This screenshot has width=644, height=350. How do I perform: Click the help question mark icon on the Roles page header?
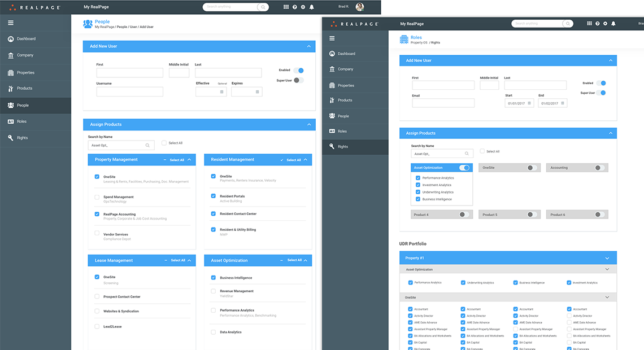(x=598, y=24)
